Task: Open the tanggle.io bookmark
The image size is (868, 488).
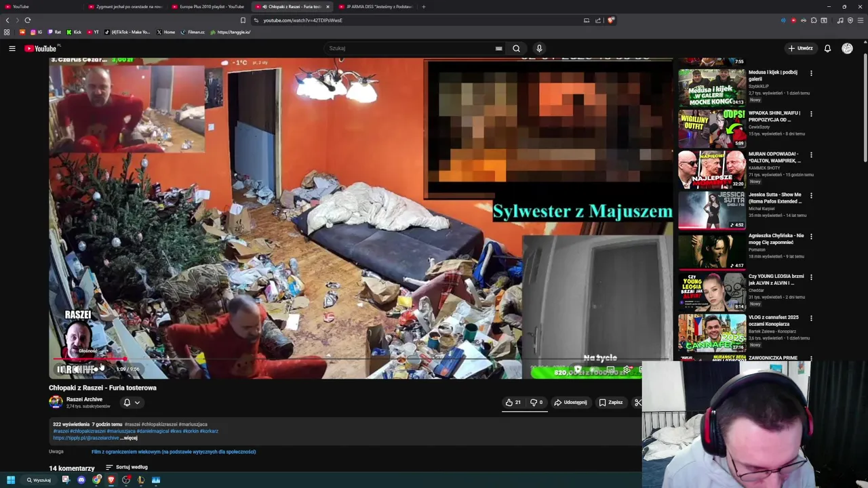Action: pyautogui.click(x=231, y=33)
